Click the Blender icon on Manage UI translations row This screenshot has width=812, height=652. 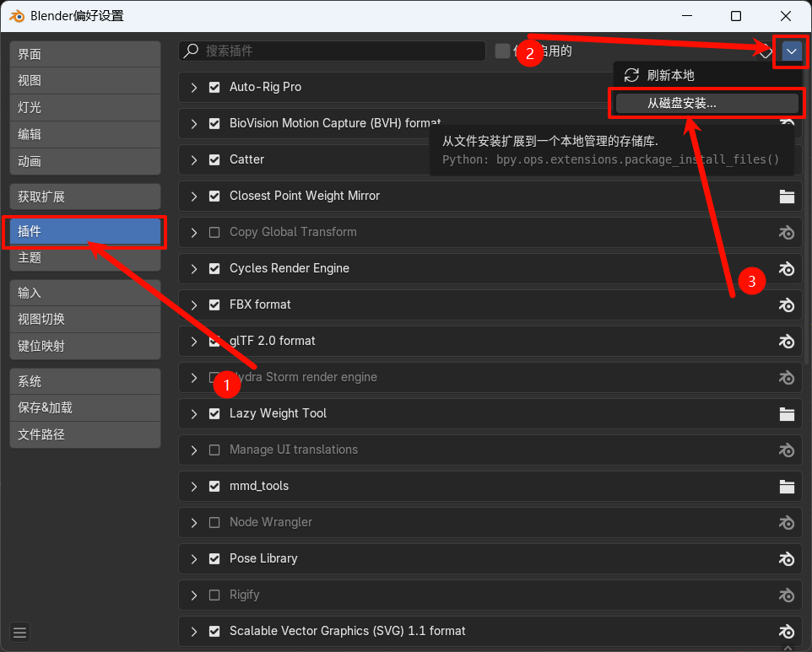(787, 450)
